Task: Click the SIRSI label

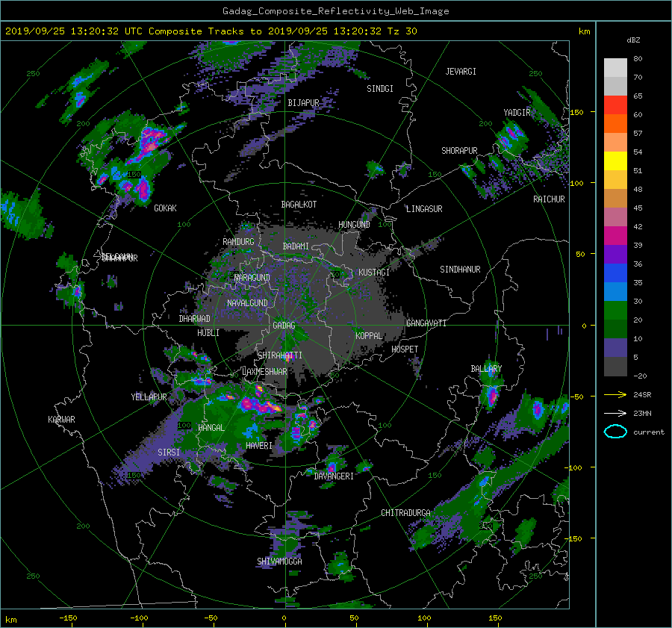Action: pos(169,453)
